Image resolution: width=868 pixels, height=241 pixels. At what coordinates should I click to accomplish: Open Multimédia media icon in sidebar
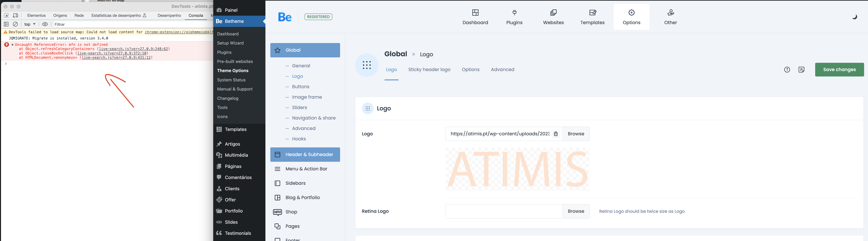tap(219, 155)
